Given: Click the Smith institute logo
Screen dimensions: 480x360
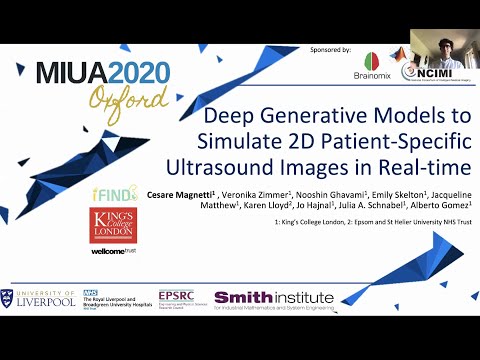Looking at the screenshot, I should point(274,301).
